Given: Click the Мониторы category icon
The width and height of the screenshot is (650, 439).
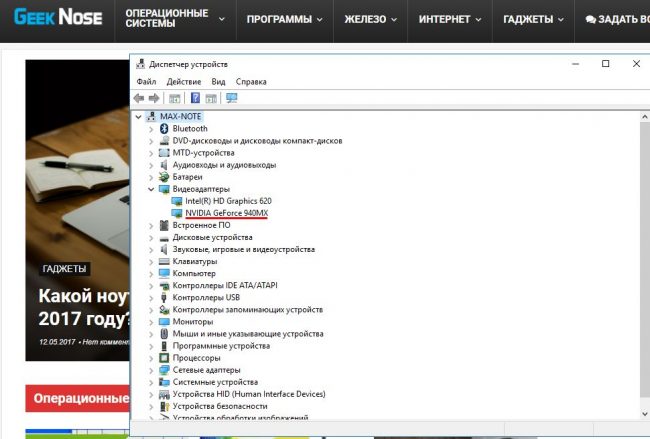Looking at the screenshot, I should (164, 322).
